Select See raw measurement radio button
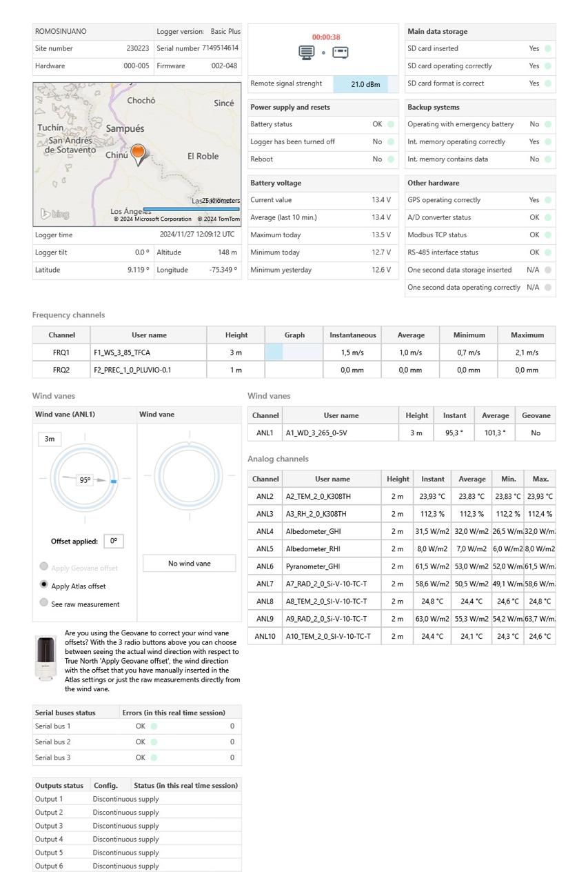This screenshot has width=588, height=883. pyautogui.click(x=44, y=603)
